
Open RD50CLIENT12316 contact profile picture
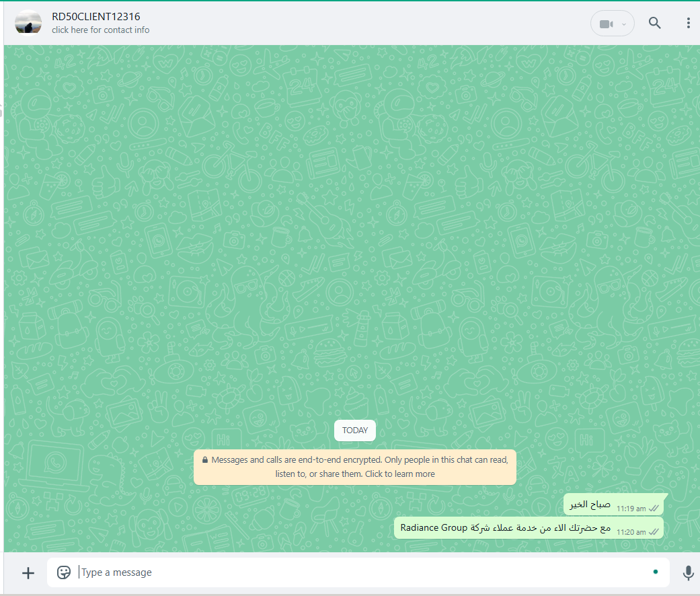point(28,22)
